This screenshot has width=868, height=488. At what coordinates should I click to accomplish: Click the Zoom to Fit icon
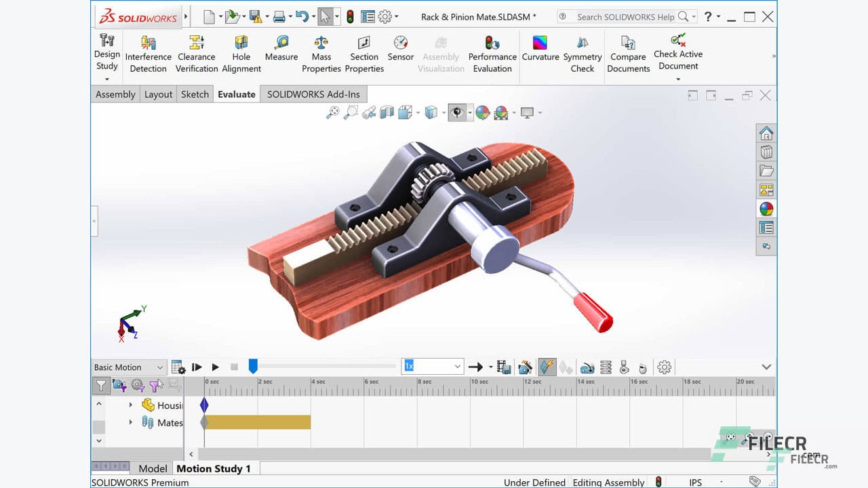tap(334, 113)
